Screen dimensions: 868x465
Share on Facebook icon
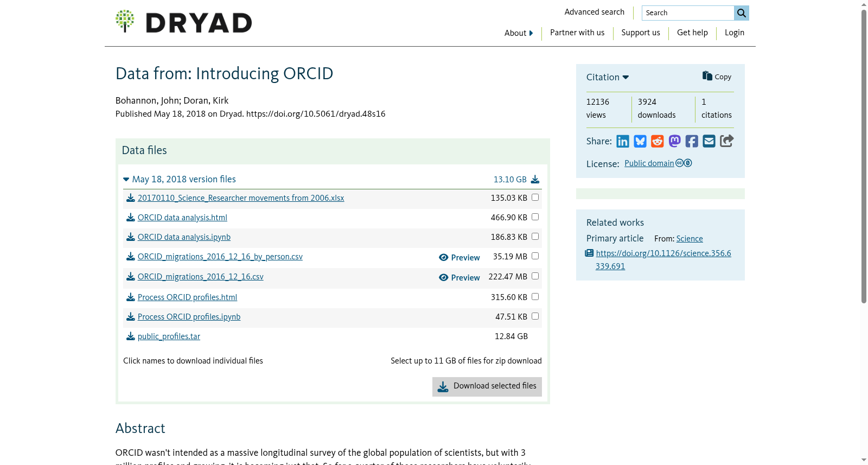[x=692, y=142]
